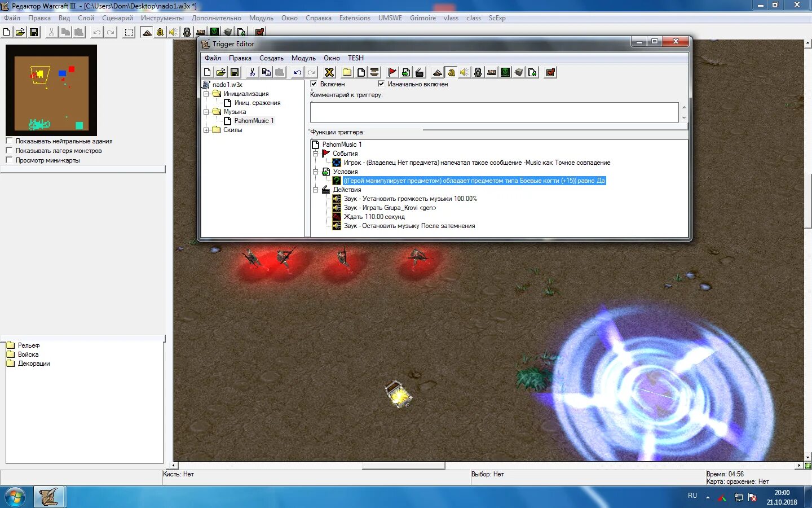Click Test Map icon in Trigger Editor toolbar
812x508 pixels.
[x=551, y=72]
